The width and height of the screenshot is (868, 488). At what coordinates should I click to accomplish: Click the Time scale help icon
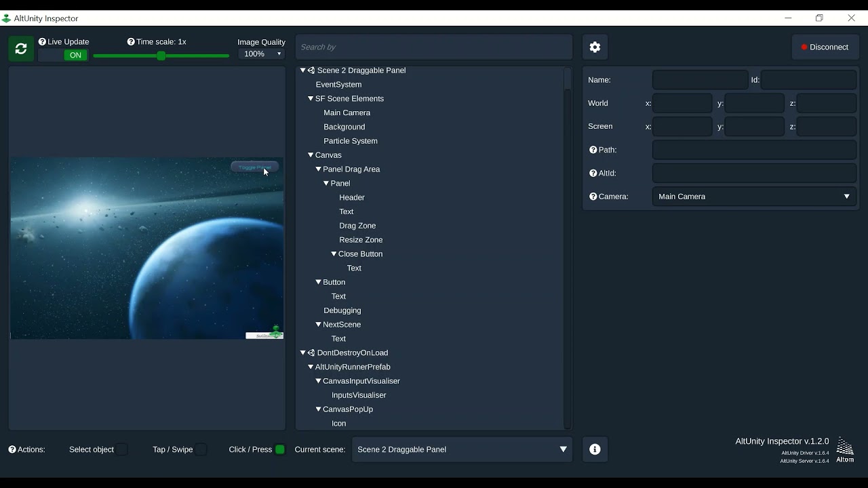[130, 41]
